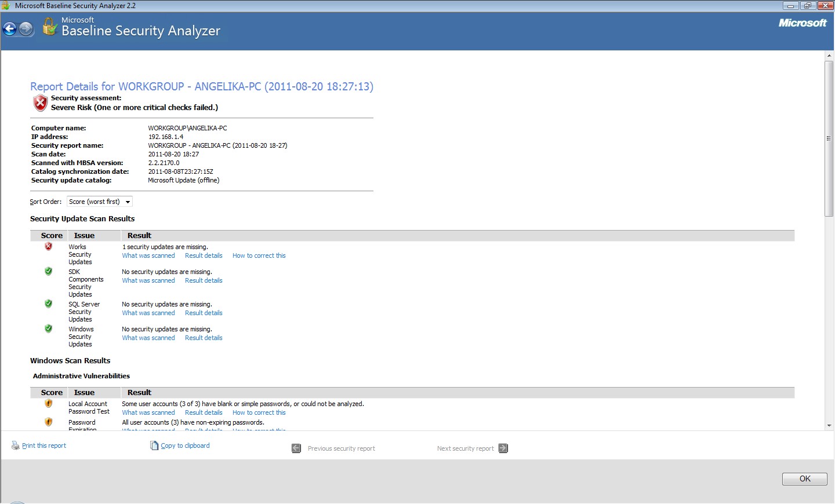This screenshot has width=835, height=504.
Task: Click the IP address value 192.168.1.4
Action: point(166,137)
